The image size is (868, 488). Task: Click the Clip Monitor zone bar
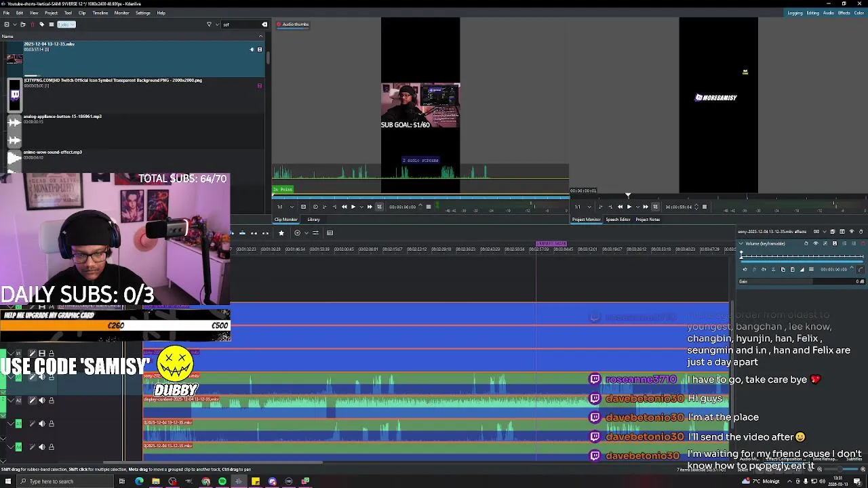(x=420, y=198)
